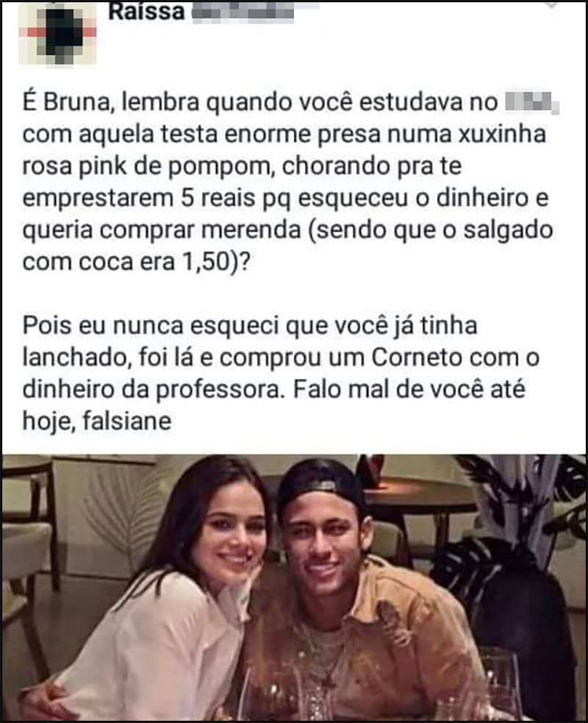Open the pixelated profile picture avatar
The image size is (588, 723).
point(57,32)
